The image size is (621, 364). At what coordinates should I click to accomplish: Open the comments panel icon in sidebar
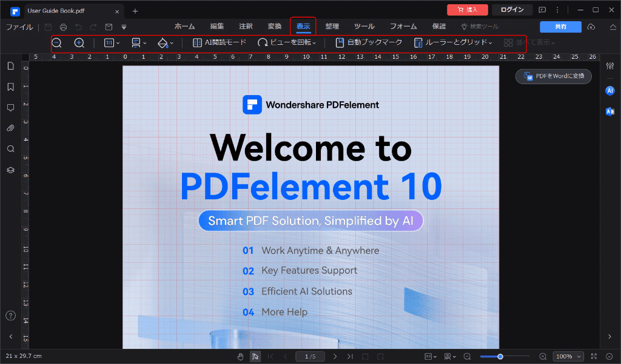(11, 108)
